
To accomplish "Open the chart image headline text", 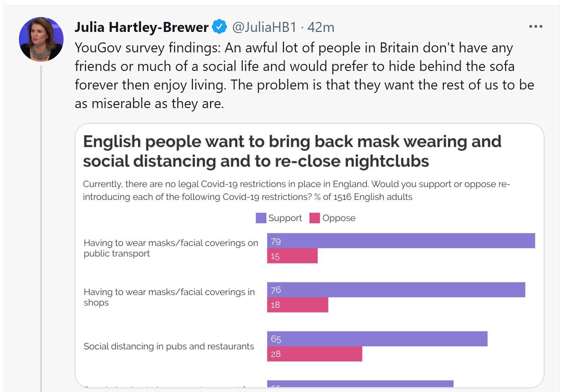I will coord(292,151).
